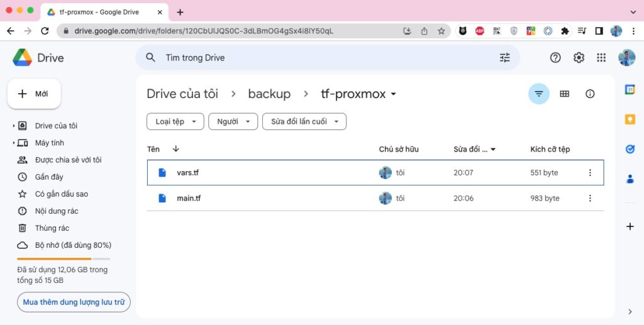
Task: Click the storage usage progress bar
Action: pos(64,259)
